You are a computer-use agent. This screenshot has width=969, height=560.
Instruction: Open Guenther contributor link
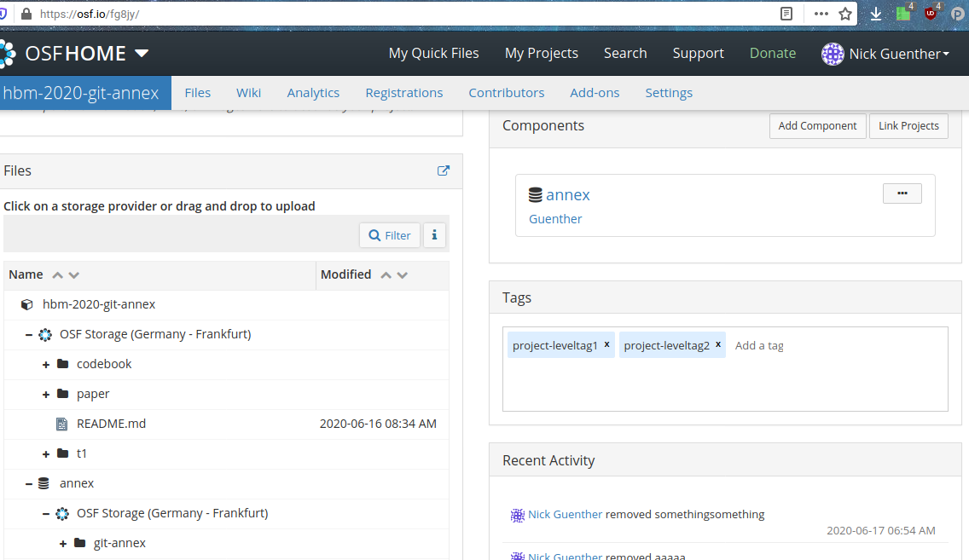click(555, 218)
